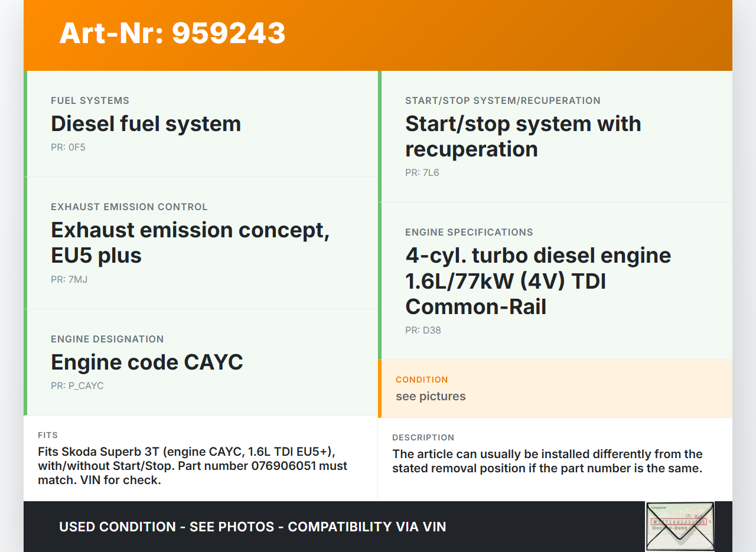The width and height of the screenshot is (756, 552).
Task: Click the Art-Nr: 959243 heading
Action: tap(172, 33)
